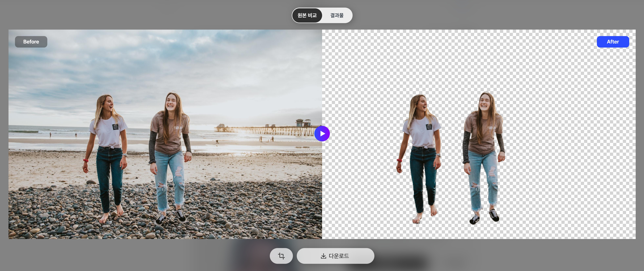Image resolution: width=644 pixels, height=271 pixels.
Task: Click the Before label badge
Action: 31,42
